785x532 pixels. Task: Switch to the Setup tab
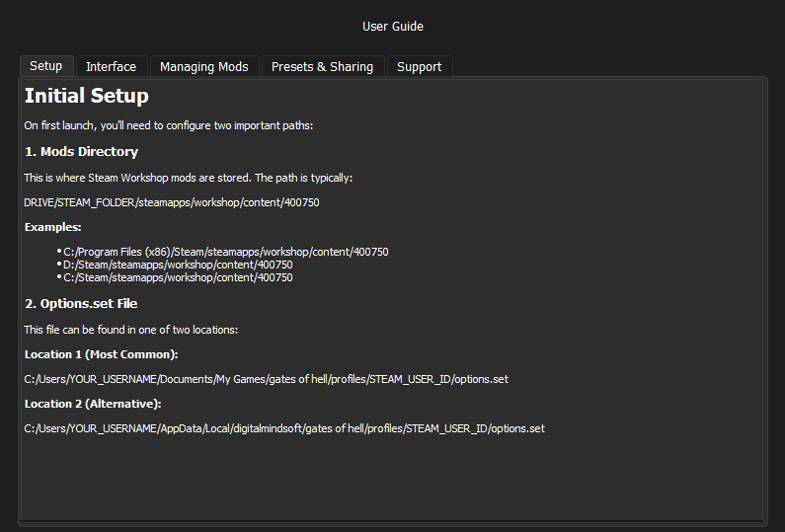45,66
